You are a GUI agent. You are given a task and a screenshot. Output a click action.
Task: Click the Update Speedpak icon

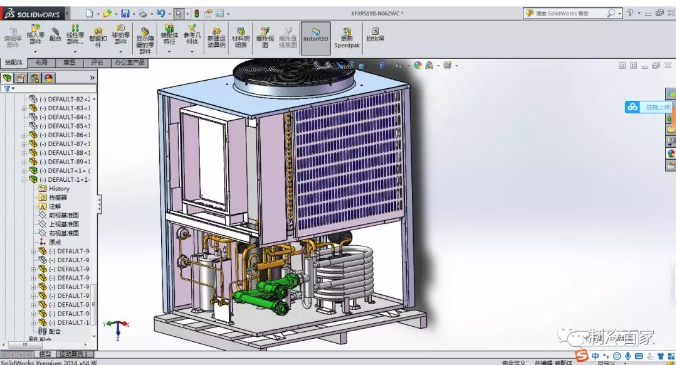tap(347, 37)
